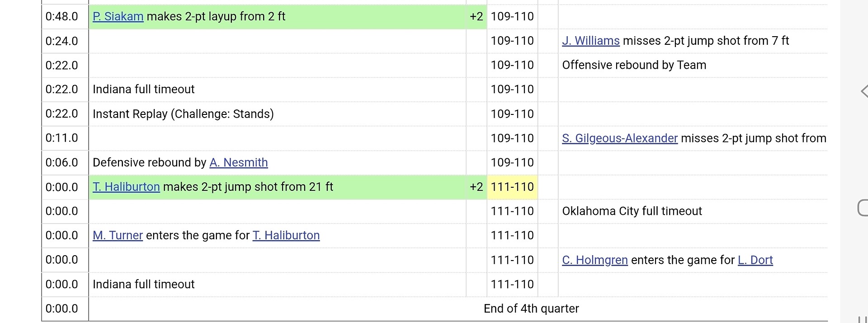Open A. Nesmith rebound player link

[238, 163]
